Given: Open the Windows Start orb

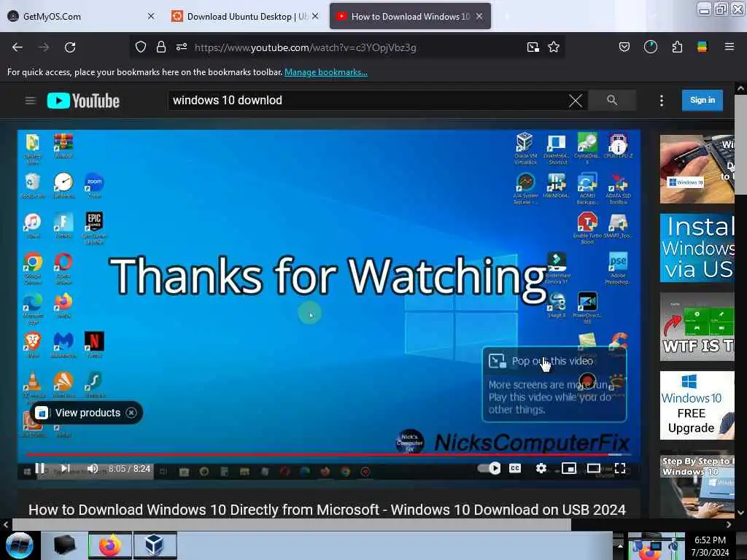Looking at the screenshot, I should (x=20, y=545).
